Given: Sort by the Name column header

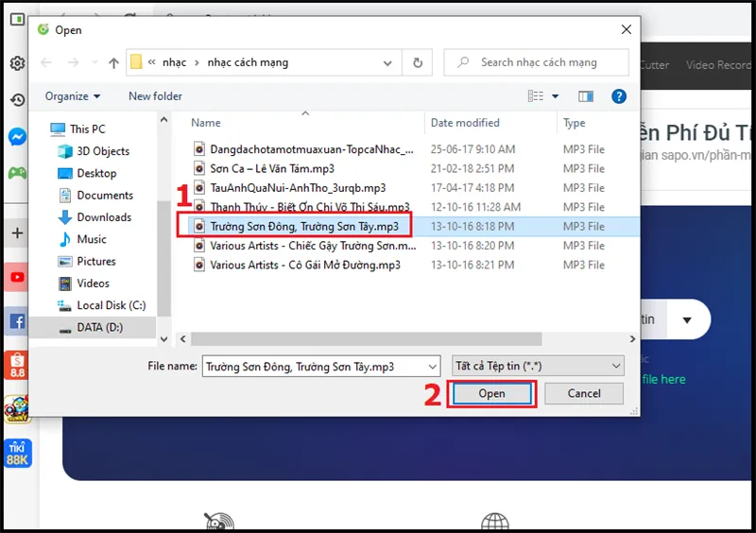Looking at the screenshot, I should pyautogui.click(x=206, y=123).
